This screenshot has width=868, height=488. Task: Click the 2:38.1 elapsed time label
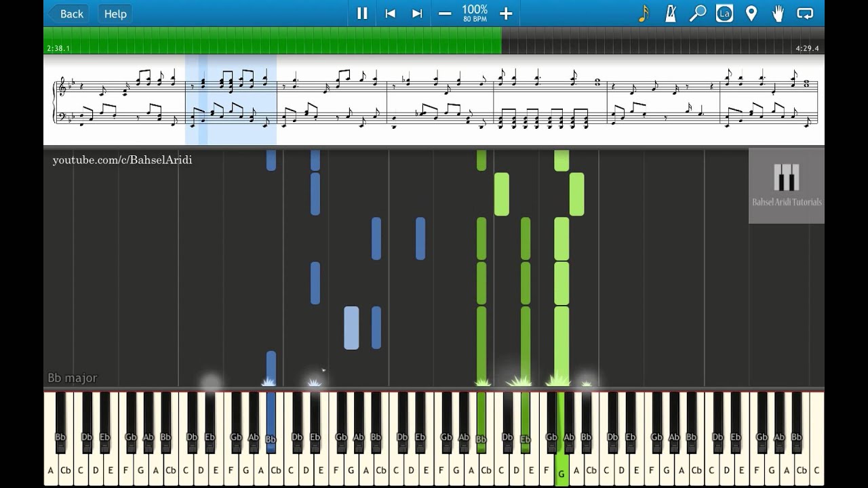tap(58, 49)
